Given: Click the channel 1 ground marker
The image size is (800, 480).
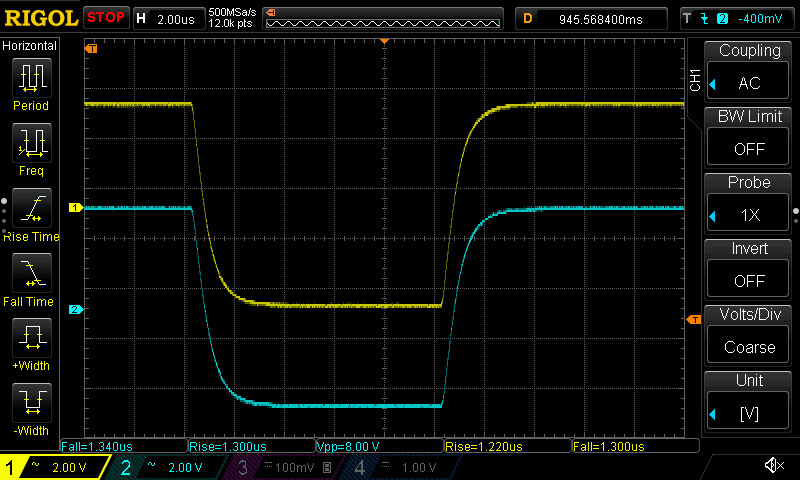Looking at the screenshot, I should (x=76, y=208).
